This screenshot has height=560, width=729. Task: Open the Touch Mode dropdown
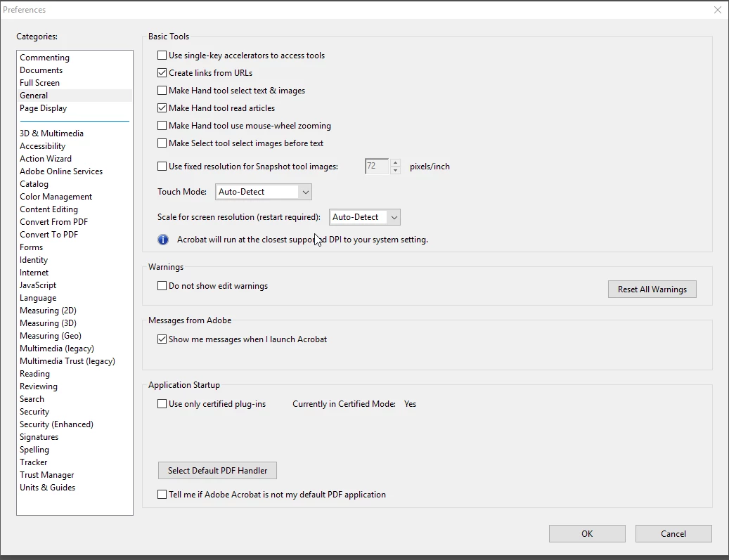coord(264,192)
